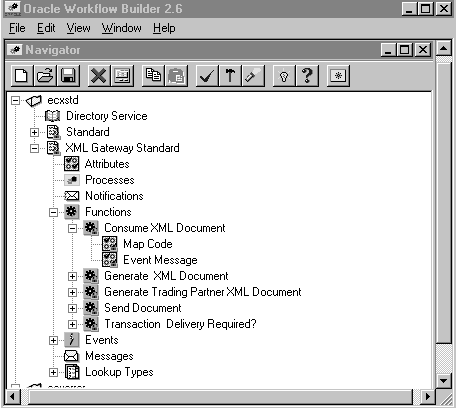Viewport: 456px width, 408px height.
Task: Click the Send Document gear icon
Action: tap(91, 308)
